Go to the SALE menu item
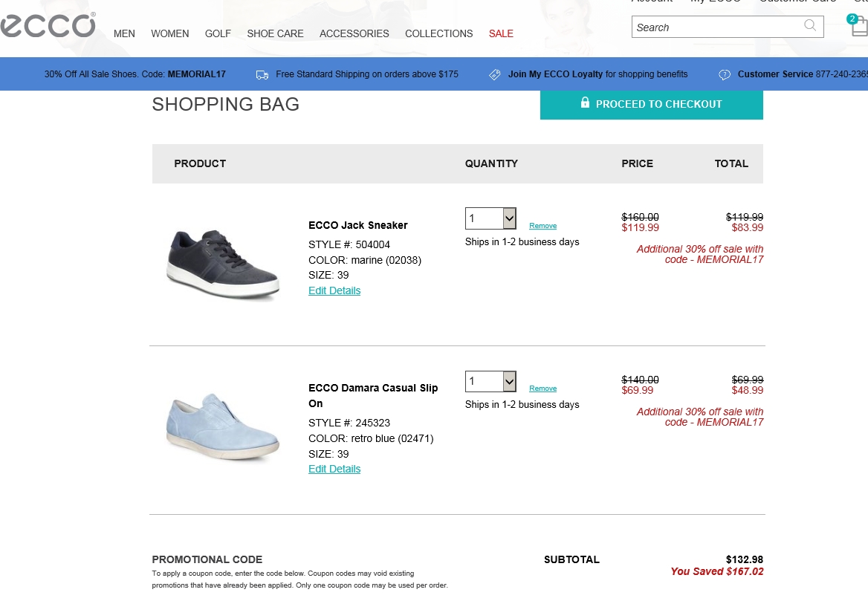 [x=501, y=33]
